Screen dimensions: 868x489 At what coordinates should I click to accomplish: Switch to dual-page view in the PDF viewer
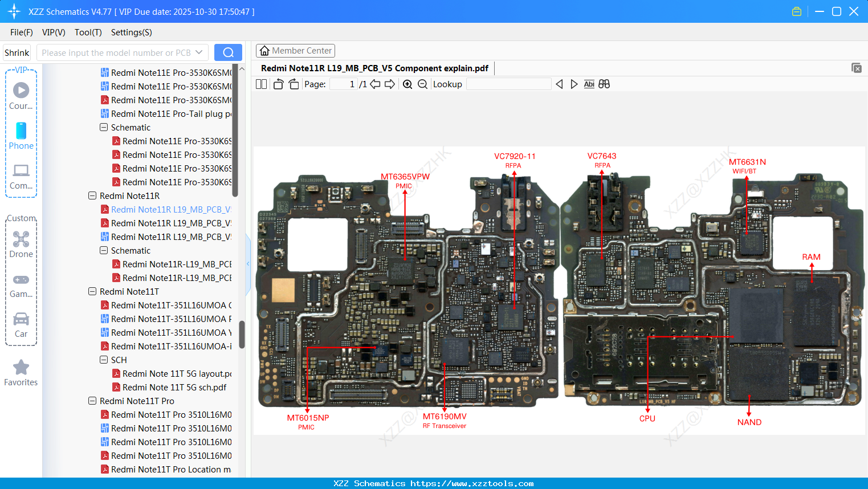[x=261, y=84]
